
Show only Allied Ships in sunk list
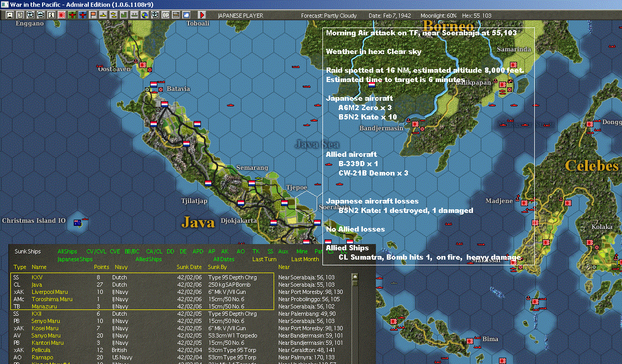tap(149, 259)
